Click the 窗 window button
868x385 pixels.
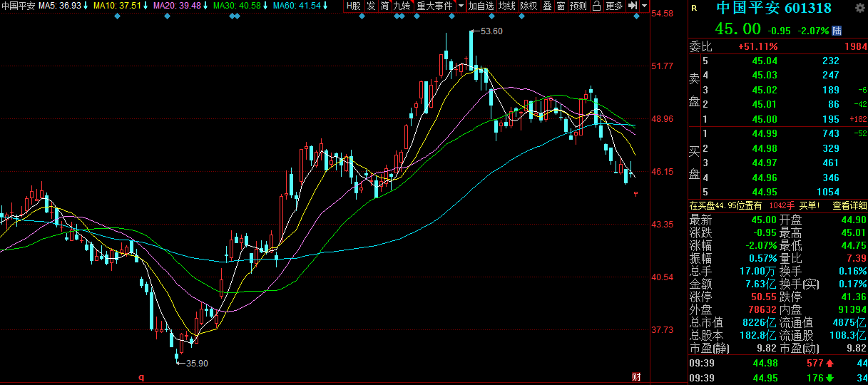click(561, 6)
